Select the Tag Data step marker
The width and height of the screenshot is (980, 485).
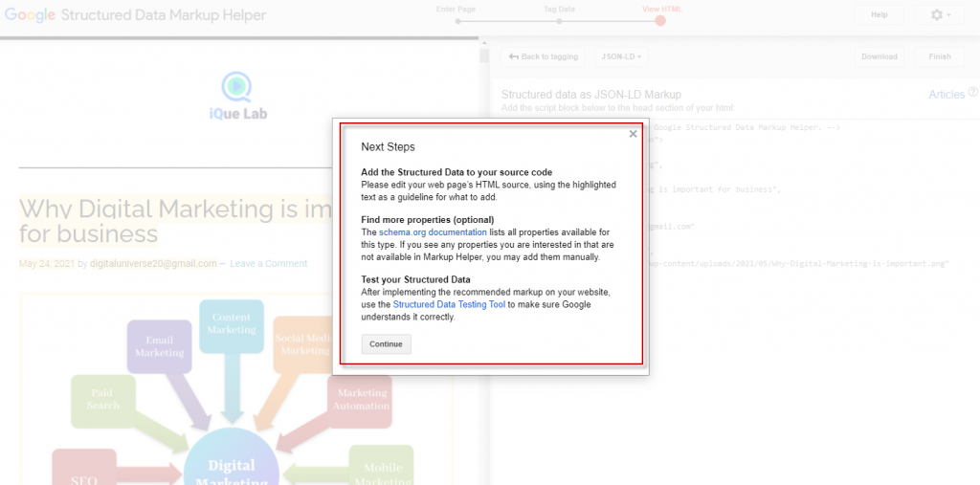pos(559,21)
